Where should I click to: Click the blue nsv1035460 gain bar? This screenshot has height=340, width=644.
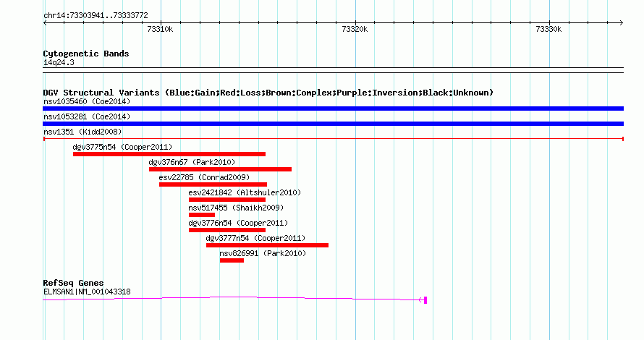[x=333, y=109]
